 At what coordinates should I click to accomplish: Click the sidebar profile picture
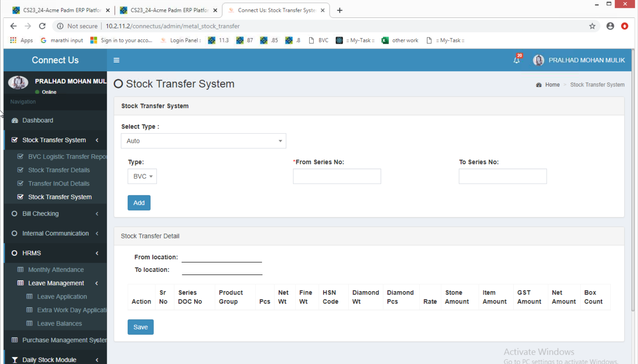[18, 83]
